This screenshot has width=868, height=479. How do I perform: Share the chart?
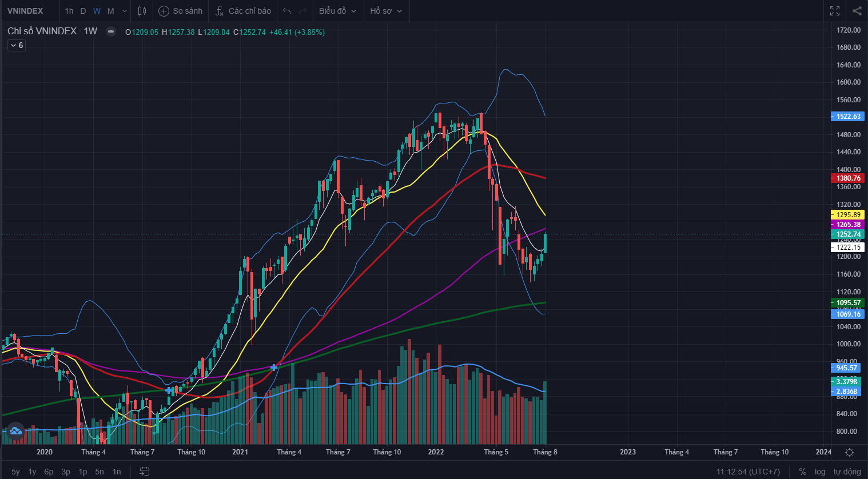pyautogui.click(x=857, y=11)
